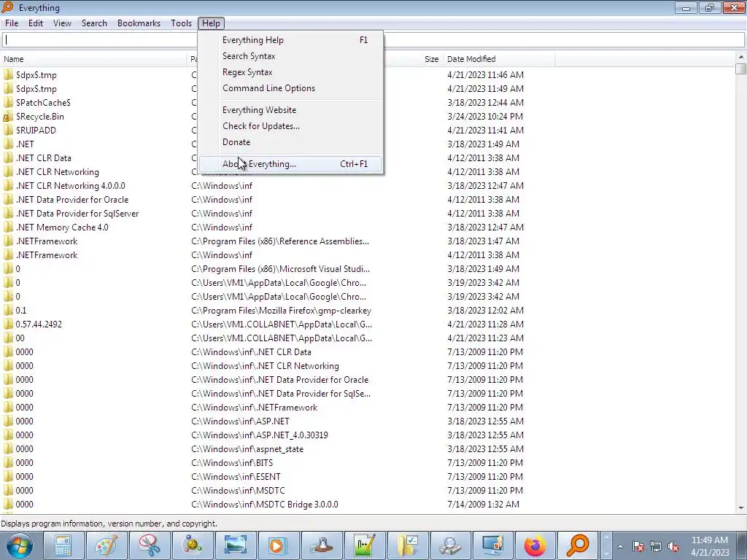
Task: Open the Edit menu
Action: click(x=36, y=23)
